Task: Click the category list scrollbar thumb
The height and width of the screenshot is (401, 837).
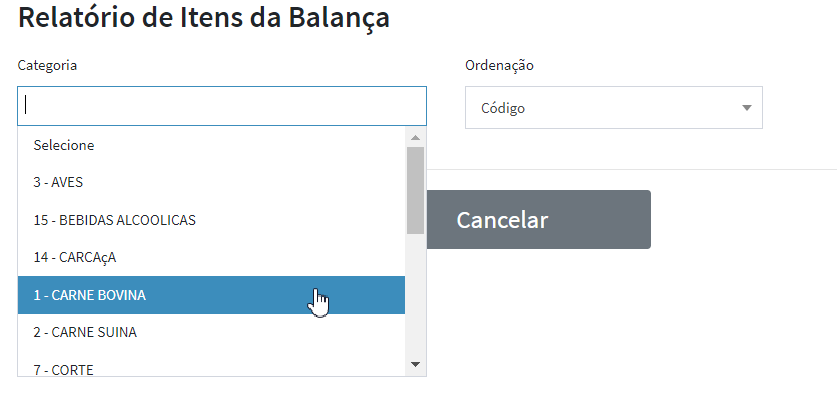Action: coord(415,190)
